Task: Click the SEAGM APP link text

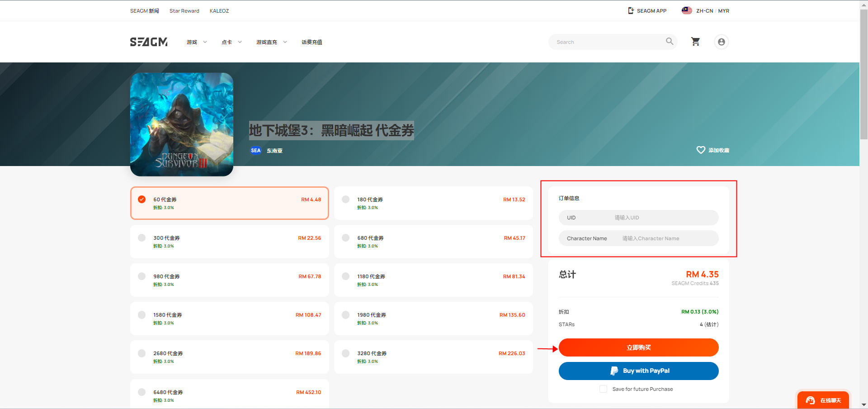Action: click(x=651, y=11)
